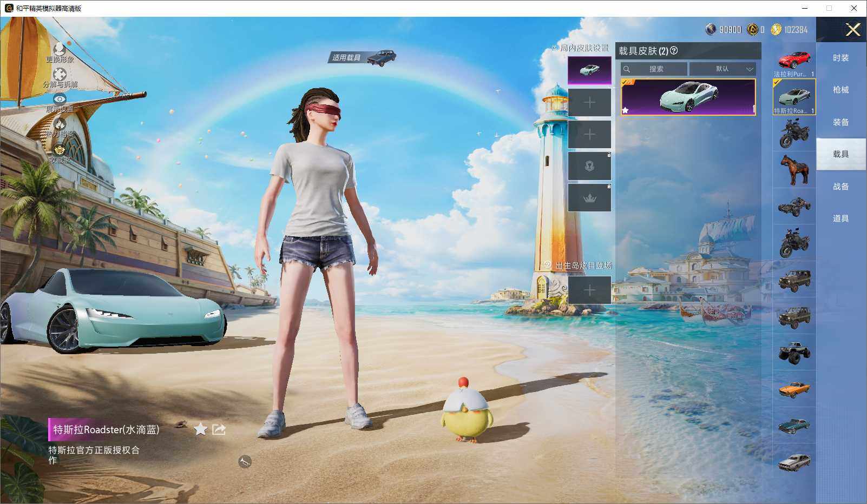
Task: Add skin to first empty plus slot
Action: [589, 102]
